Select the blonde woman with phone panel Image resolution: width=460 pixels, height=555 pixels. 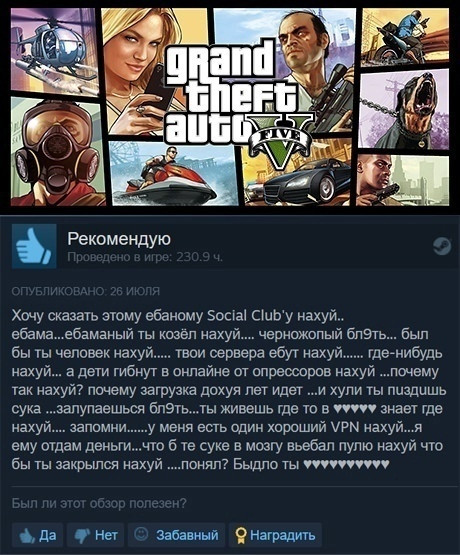[142, 71]
